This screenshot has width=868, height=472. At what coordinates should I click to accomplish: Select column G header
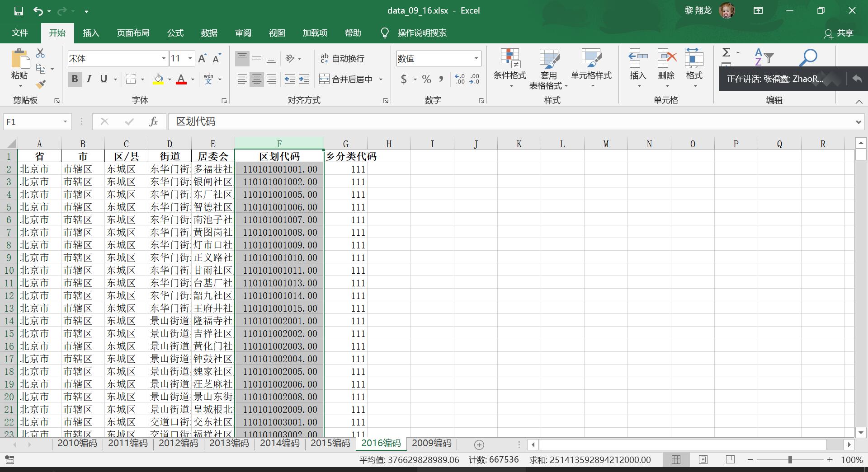345,144
